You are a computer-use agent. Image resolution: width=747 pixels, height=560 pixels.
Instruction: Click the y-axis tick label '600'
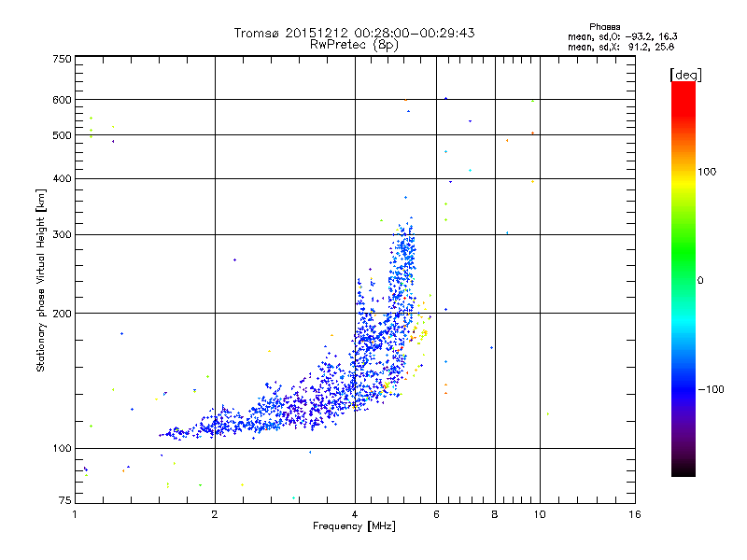coord(62,100)
